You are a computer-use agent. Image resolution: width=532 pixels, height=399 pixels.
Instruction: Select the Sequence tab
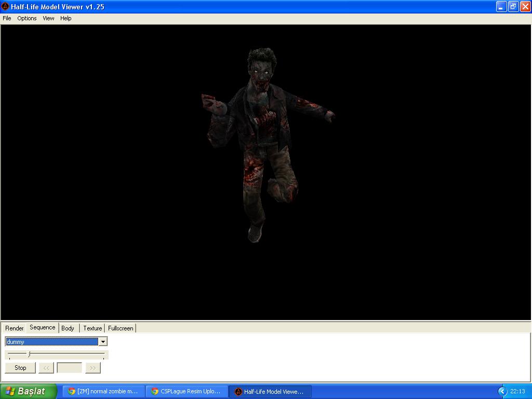pyautogui.click(x=43, y=327)
